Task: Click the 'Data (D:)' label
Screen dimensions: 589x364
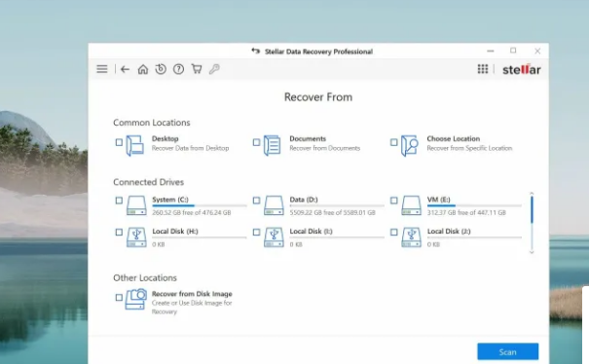Action: pyautogui.click(x=304, y=200)
